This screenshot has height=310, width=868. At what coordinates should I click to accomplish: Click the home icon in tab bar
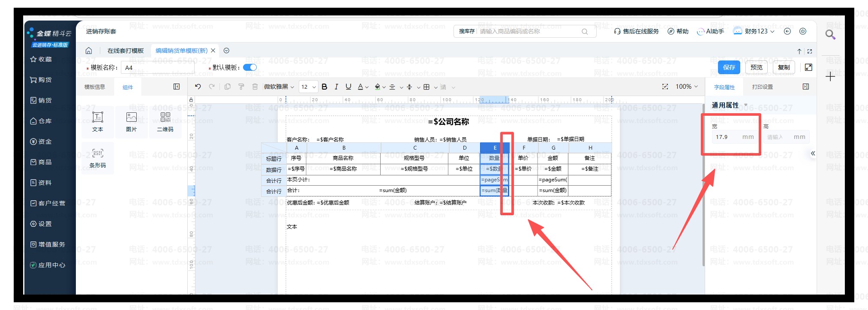click(x=89, y=51)
